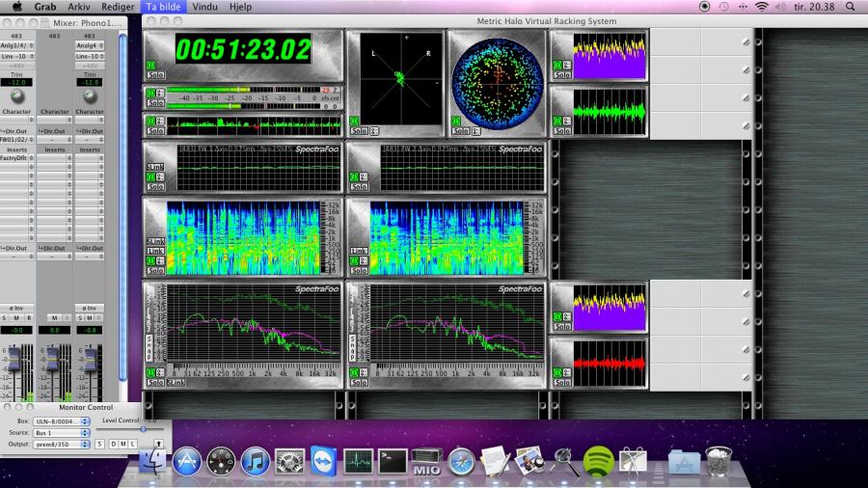Viewport: 868px width, 488px height.
Task: Toggle power on second SpectraFoo timing module
Action: 354,177
